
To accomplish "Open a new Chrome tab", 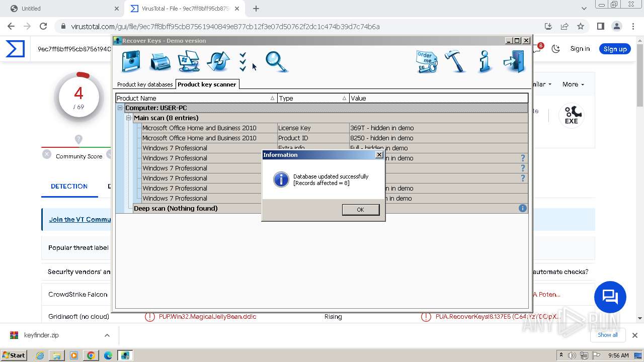I will coord(256,9).
